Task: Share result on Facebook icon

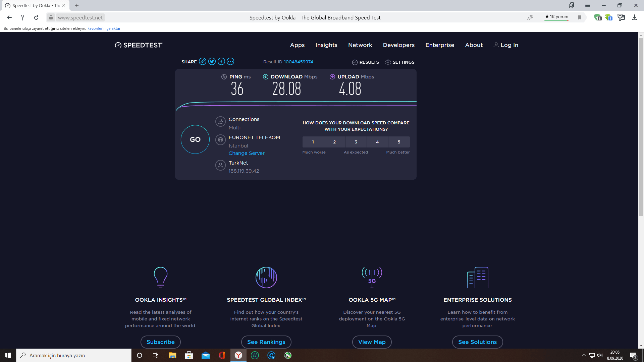Action: point(221,61)
